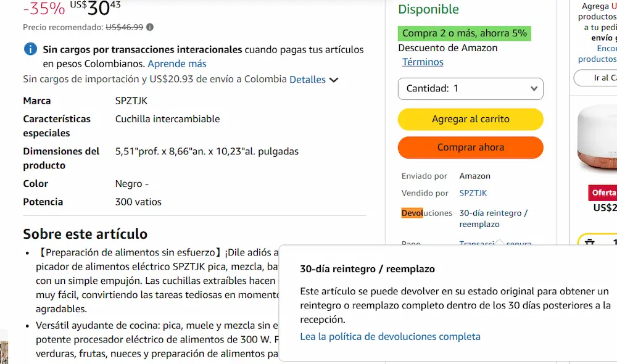Open the Términos link
The image size is (617, 364).
423,62
